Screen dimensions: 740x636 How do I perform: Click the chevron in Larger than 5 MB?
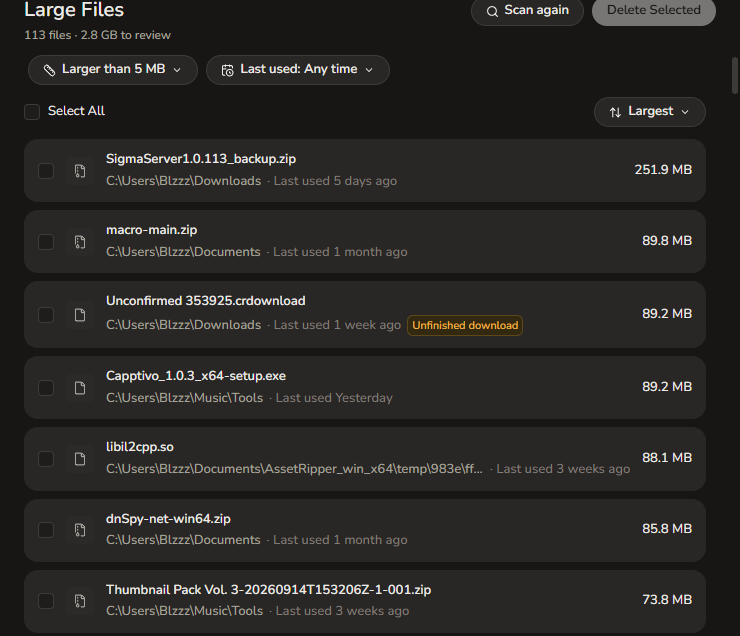(177, 70)
